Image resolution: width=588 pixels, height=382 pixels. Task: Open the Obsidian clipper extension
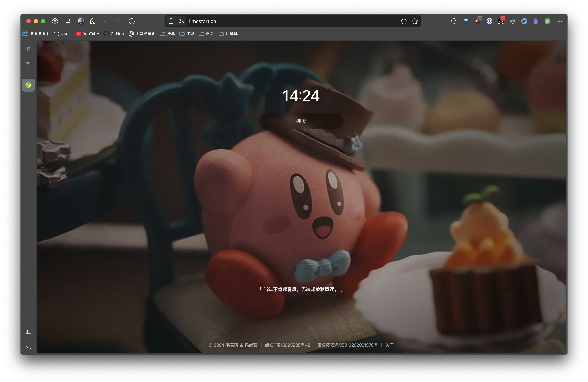tap(536, 21)
